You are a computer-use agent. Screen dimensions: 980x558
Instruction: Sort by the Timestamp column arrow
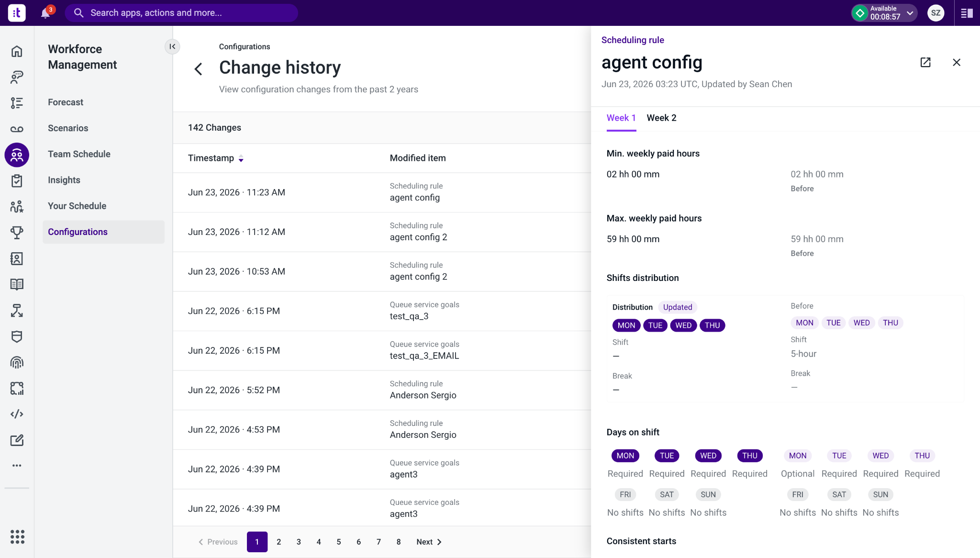tap(241, 158)
